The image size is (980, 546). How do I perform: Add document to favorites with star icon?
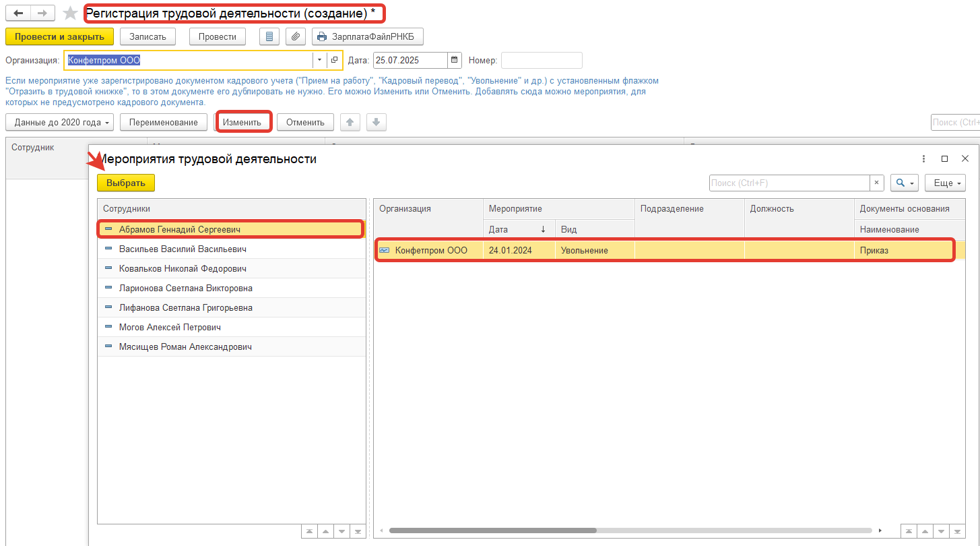[x=70, y=13]
